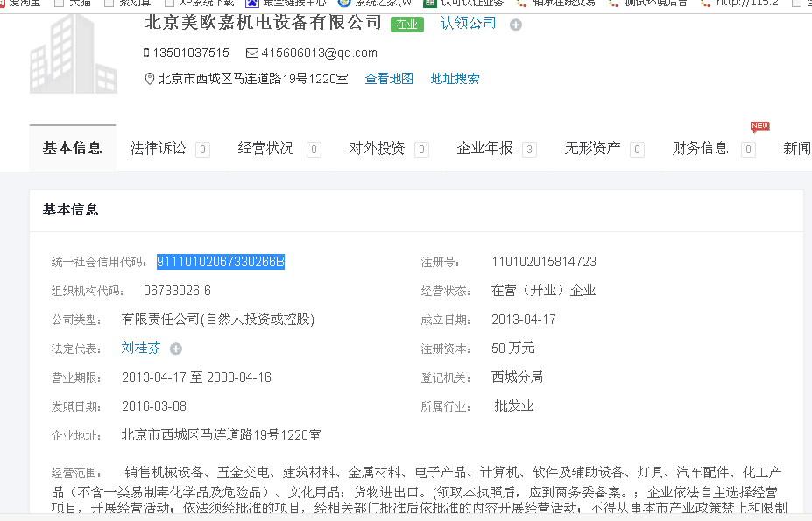
Task: Click the NEW badge above 财务信息
Action: click(x=759, y=127)
